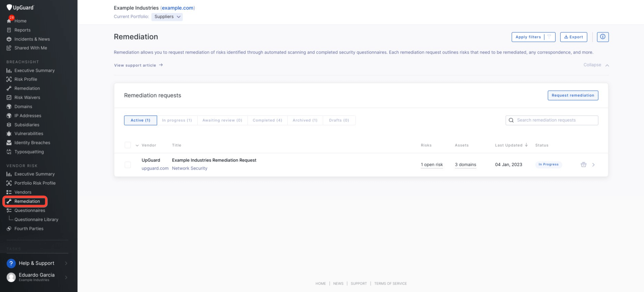Open the Reports sidebar icon

tap(9, 30)
